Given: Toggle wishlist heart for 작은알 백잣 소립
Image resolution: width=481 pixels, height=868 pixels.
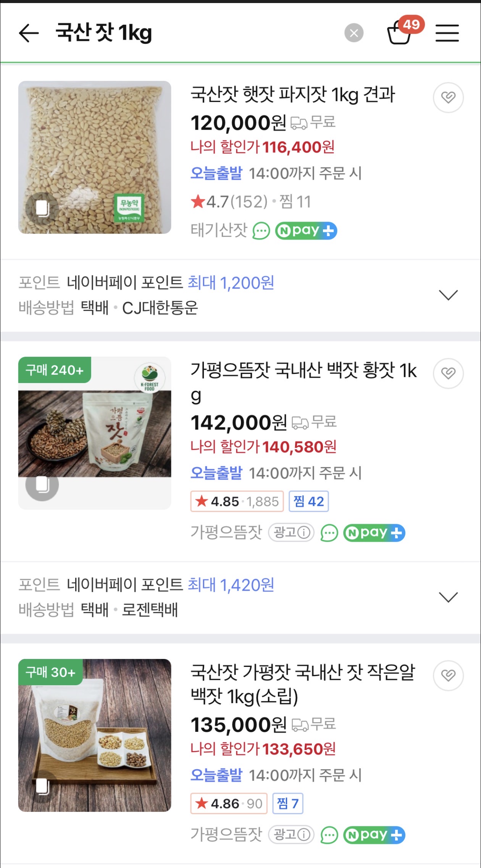Looking at the screenshot, I should [x=448, y=676].
